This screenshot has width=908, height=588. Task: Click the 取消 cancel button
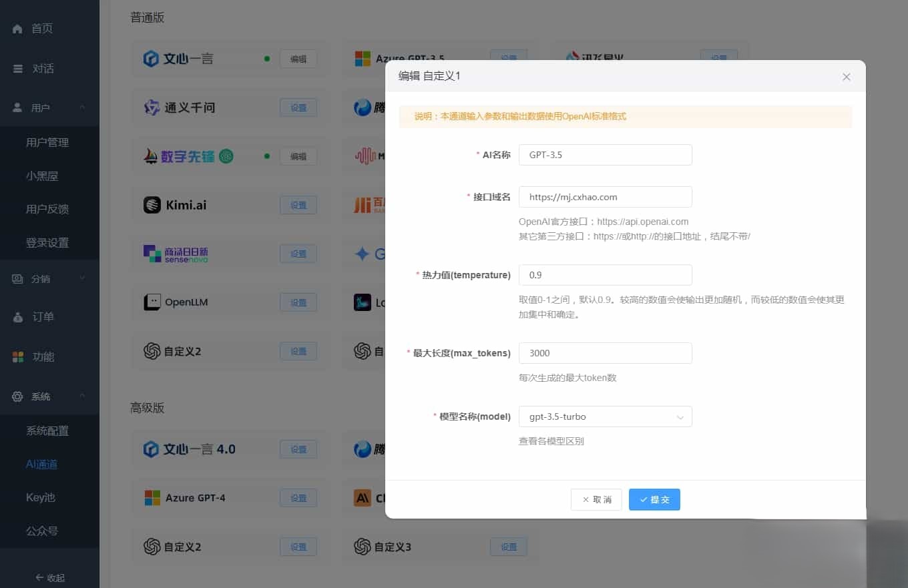(596, 499)
